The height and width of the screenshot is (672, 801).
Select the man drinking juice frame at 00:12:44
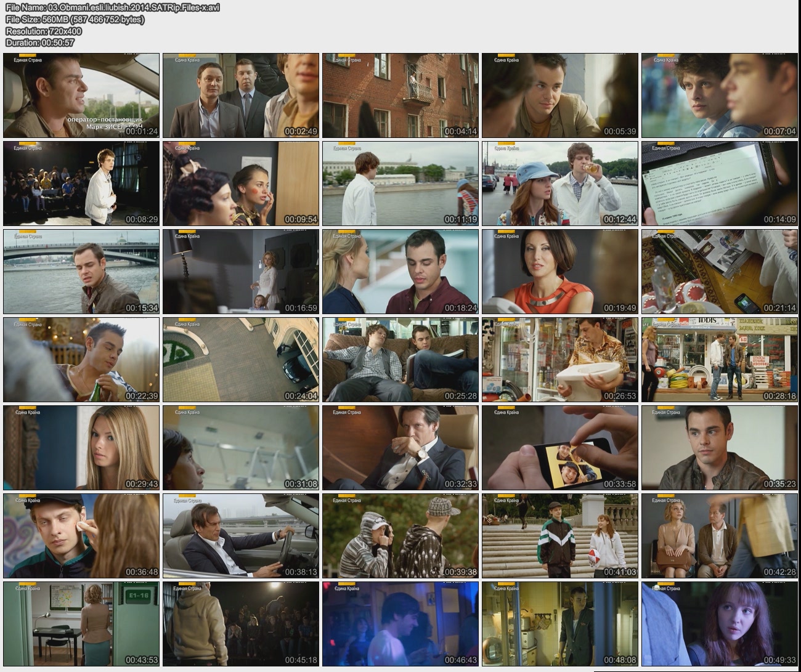tap(560, 184)
